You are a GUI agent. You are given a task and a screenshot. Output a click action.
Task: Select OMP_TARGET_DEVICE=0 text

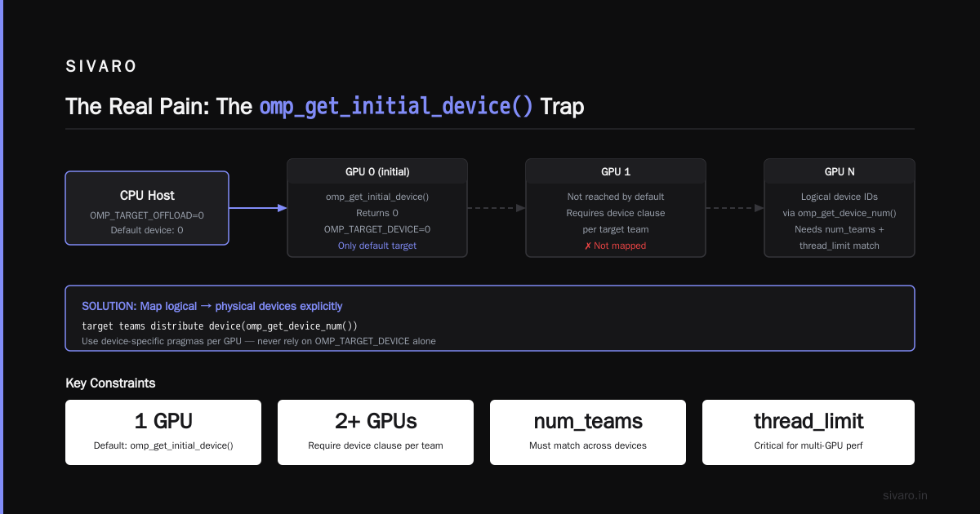[377, 229]
